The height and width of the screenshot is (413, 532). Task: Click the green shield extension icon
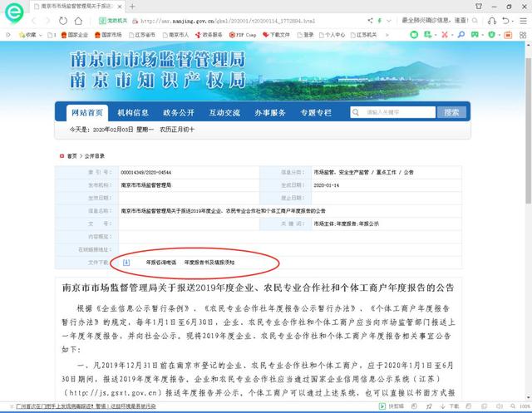click(x=491, y=35)
